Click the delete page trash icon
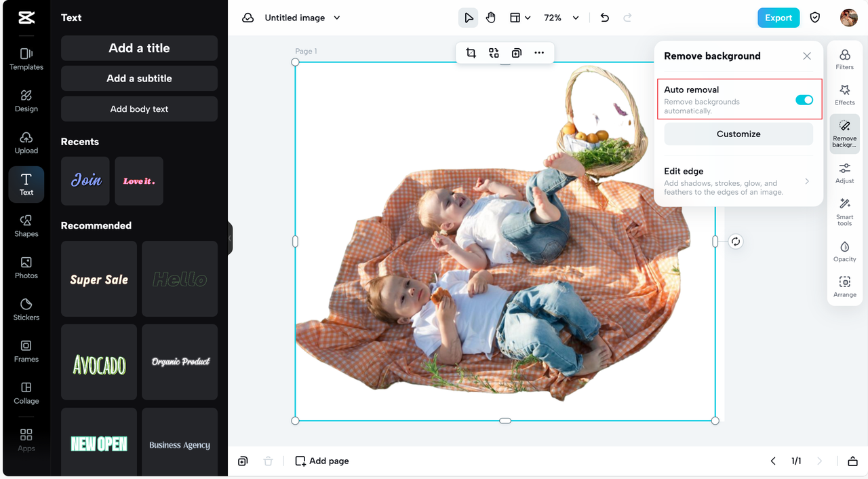 (x=268, y=461)
